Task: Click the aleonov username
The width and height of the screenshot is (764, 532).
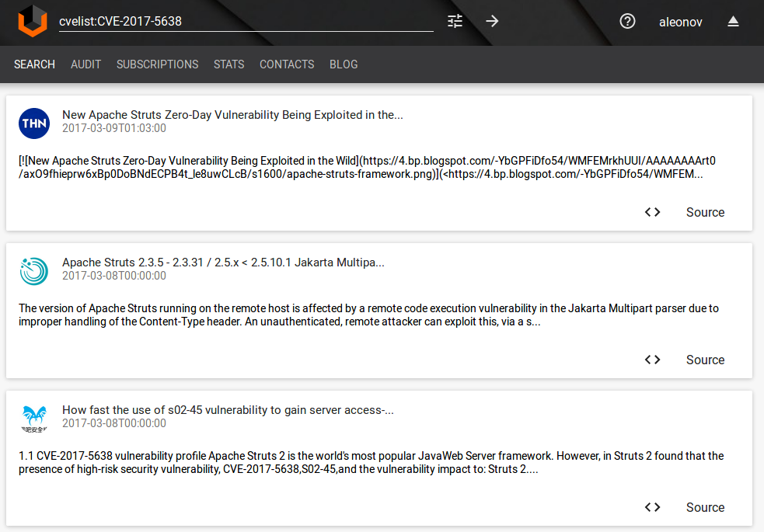Action: click(681, 22)
